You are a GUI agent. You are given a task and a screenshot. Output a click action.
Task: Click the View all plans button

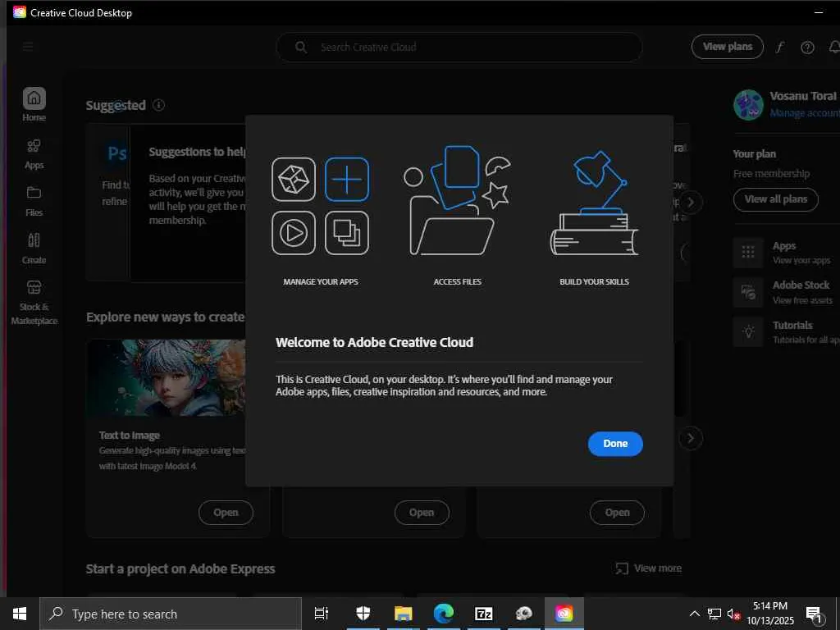(775, 199)
